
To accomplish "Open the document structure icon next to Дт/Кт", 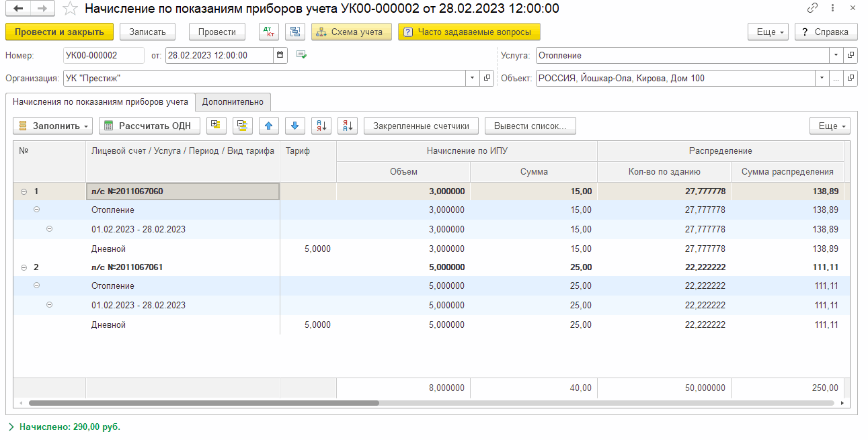I will click(x=294, y=32).
